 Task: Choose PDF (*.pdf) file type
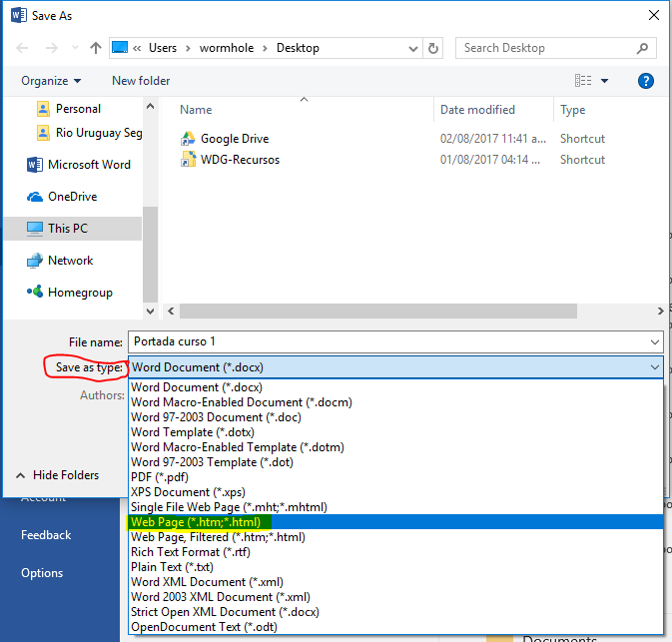point(395,477)
